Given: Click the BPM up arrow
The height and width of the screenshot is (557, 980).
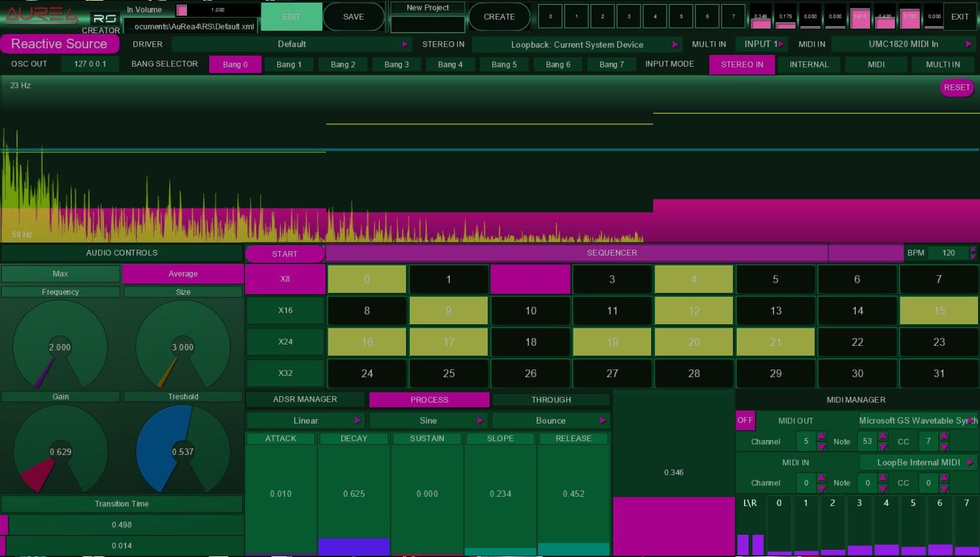Looking at the screenshot, I should 973,249.
